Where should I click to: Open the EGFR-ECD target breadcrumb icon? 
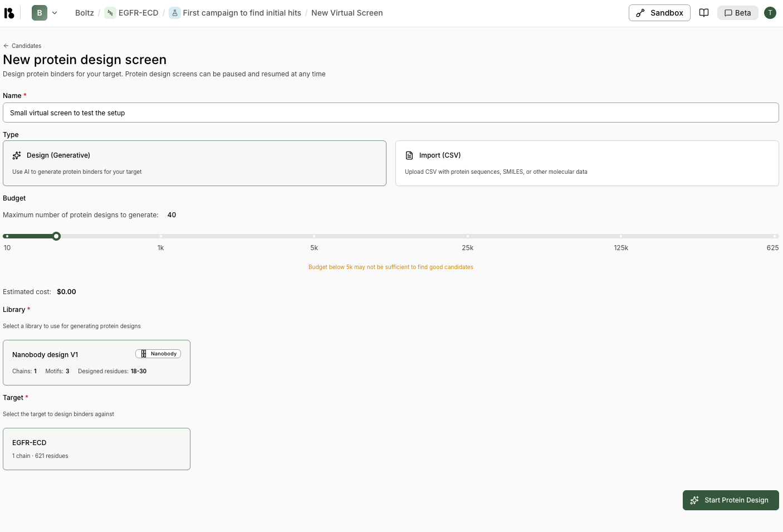109,12
